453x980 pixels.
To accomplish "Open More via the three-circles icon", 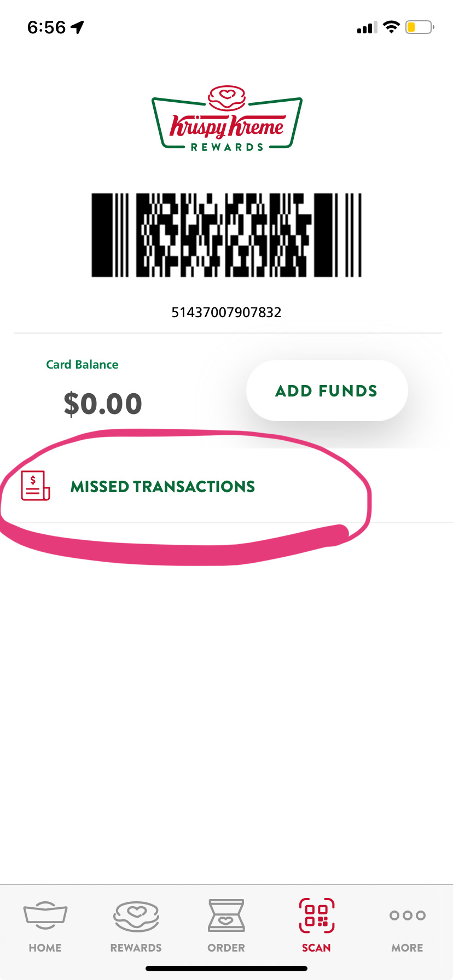I will pyautogui.click(x=408, y=915).
